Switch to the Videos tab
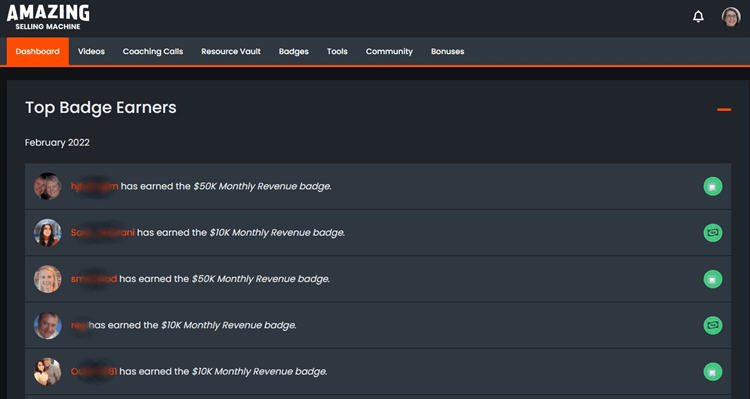Screen dimensions: 750x399 point(91,51)
